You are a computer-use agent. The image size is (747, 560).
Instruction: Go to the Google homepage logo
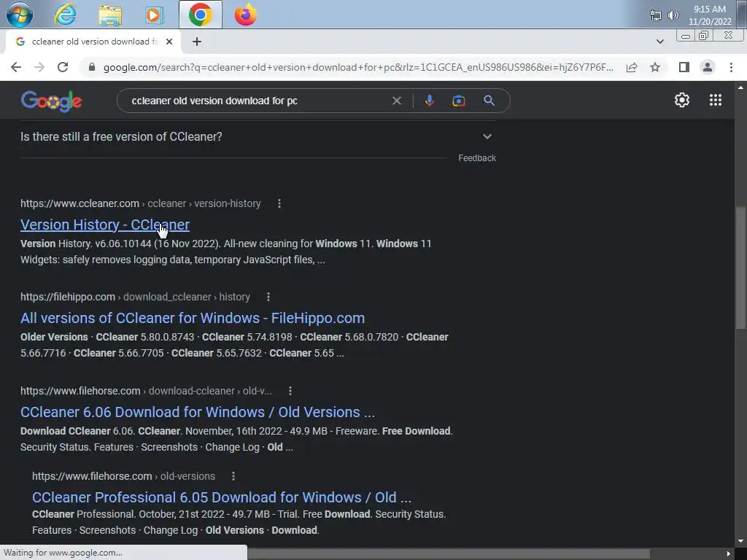pyautogui.click(x=52, y=101)
